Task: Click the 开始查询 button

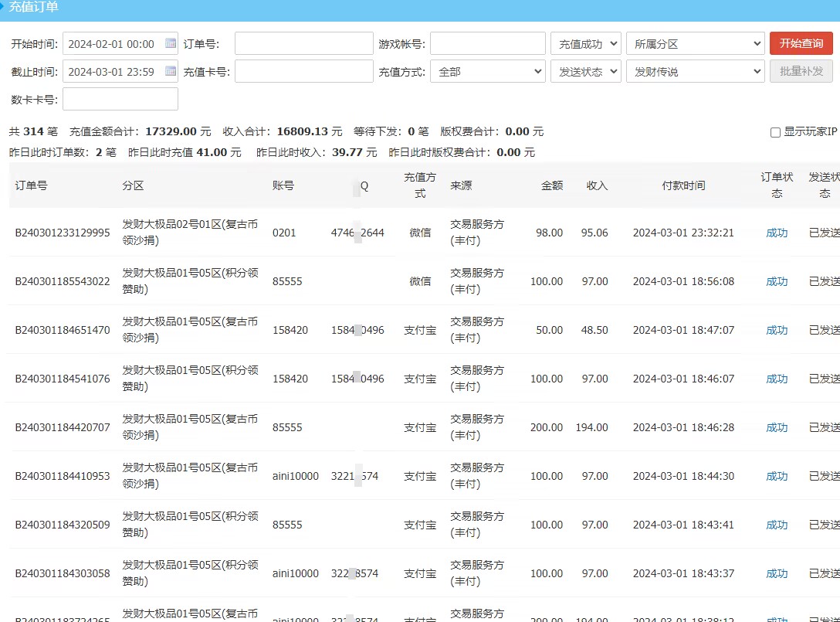Action: [x=801, y=43]
